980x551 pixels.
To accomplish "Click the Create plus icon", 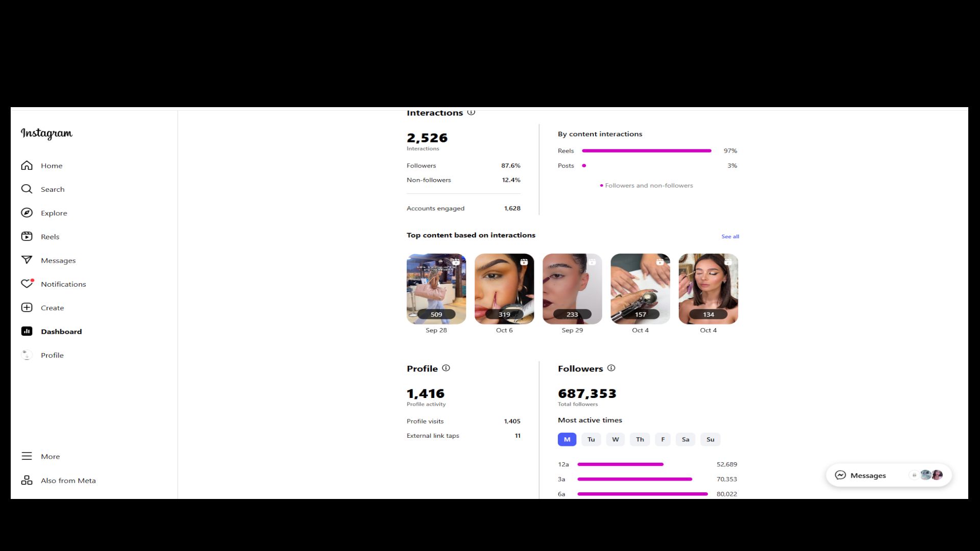I will (x=27, y=308).
